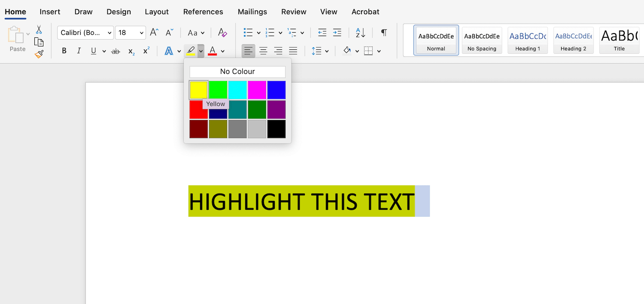Choose the bright green highlight swatch
644x304 pixels.
click(218, 90)
